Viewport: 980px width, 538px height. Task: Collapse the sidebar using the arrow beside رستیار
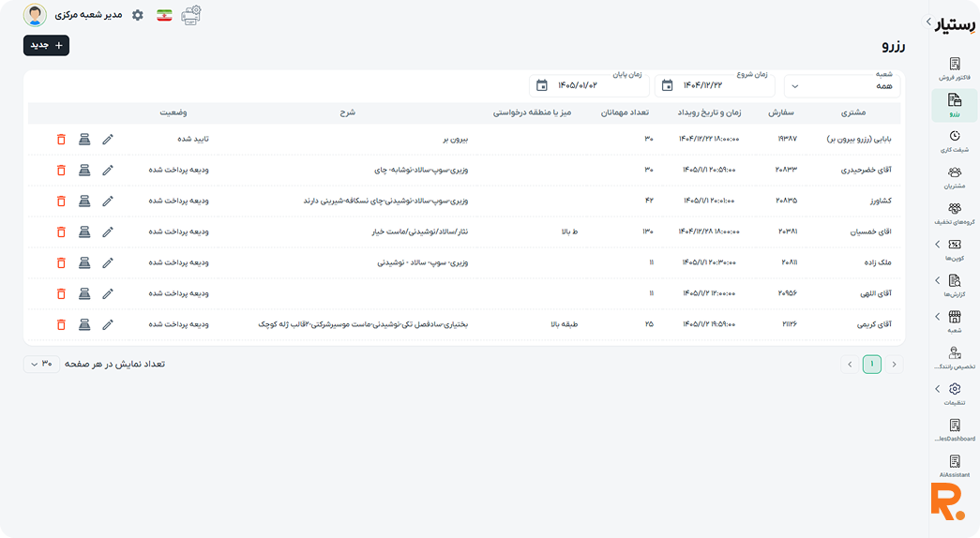tap(928, 22)
